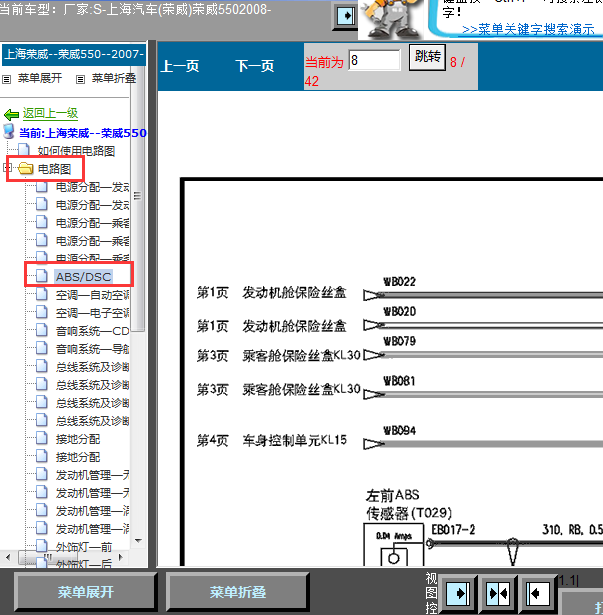The image size is (603, 615).
Task: Click the view control expand-right arrow icon
Action: tap(457, 593)
